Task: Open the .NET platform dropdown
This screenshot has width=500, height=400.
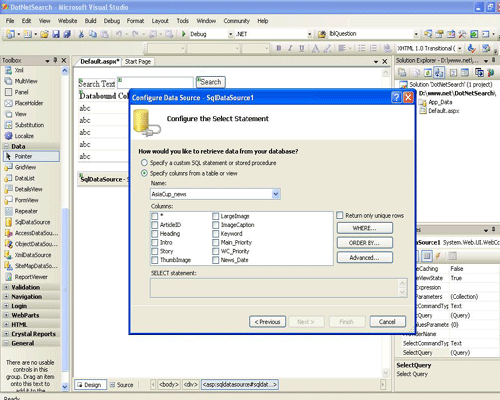Action: click(x=310, y=34)
